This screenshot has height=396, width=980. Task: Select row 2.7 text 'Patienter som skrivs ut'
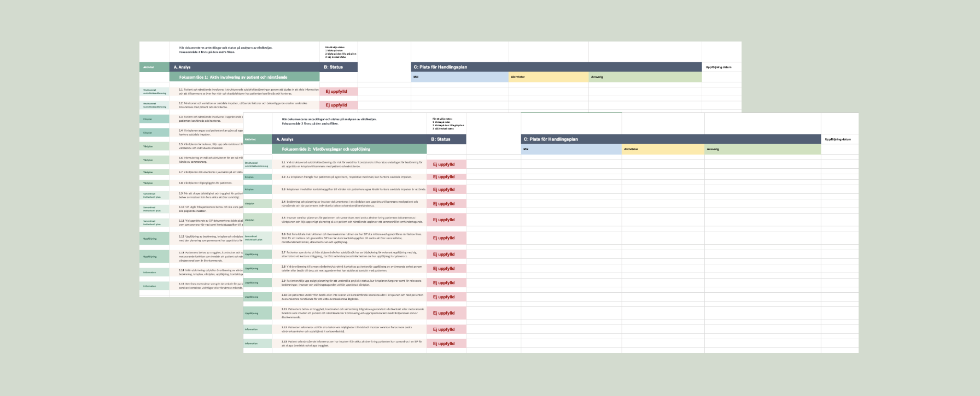[349, 254]
